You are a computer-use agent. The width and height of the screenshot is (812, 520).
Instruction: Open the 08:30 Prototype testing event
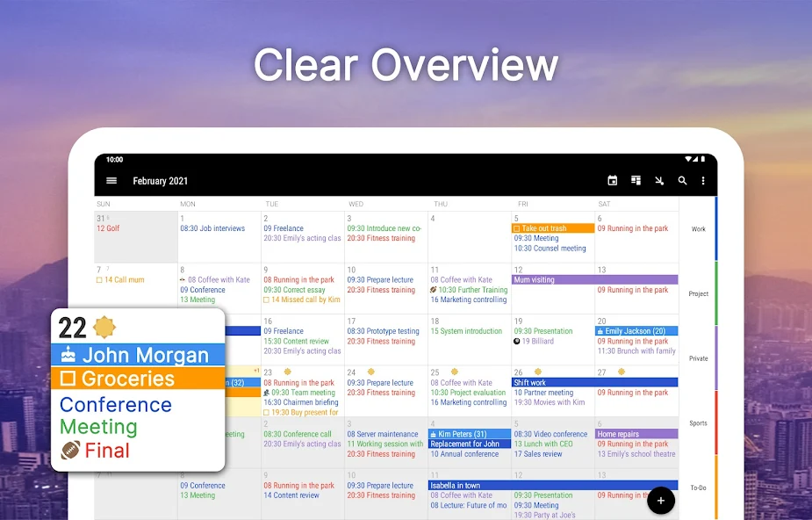[384, 331]
